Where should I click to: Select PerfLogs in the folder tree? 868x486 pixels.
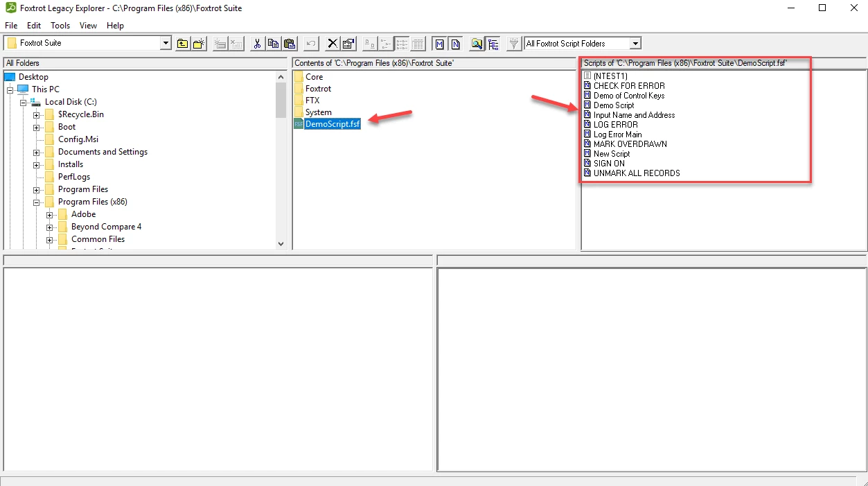pos(74,177)
